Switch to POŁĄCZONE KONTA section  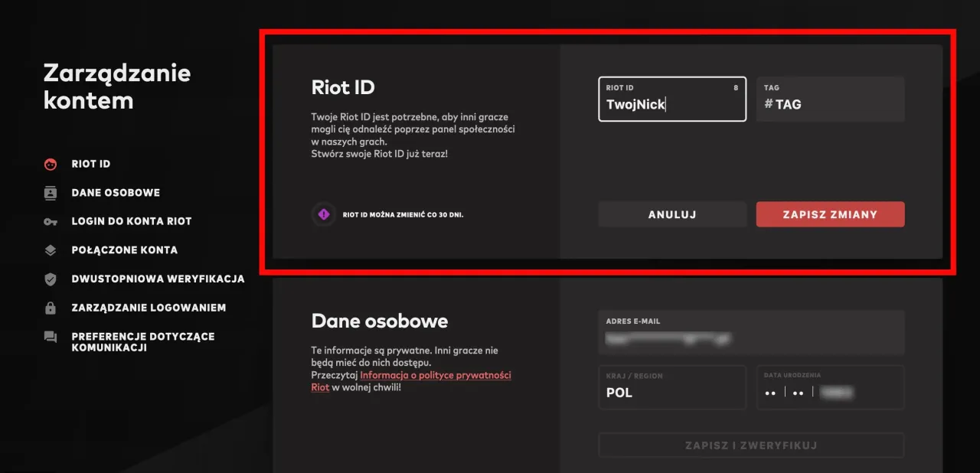[x=124, y=250]
